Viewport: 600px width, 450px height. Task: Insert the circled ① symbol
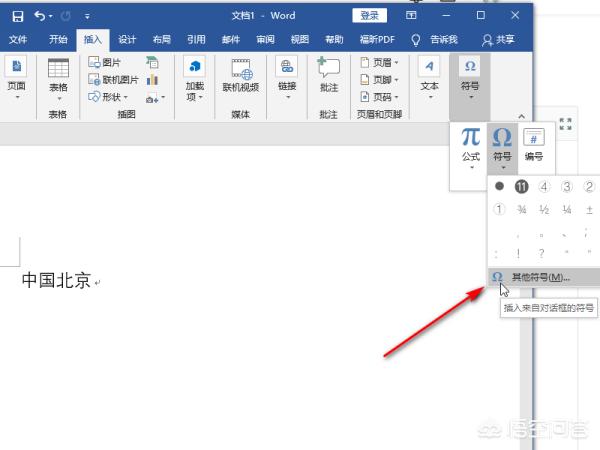point(499,209)
